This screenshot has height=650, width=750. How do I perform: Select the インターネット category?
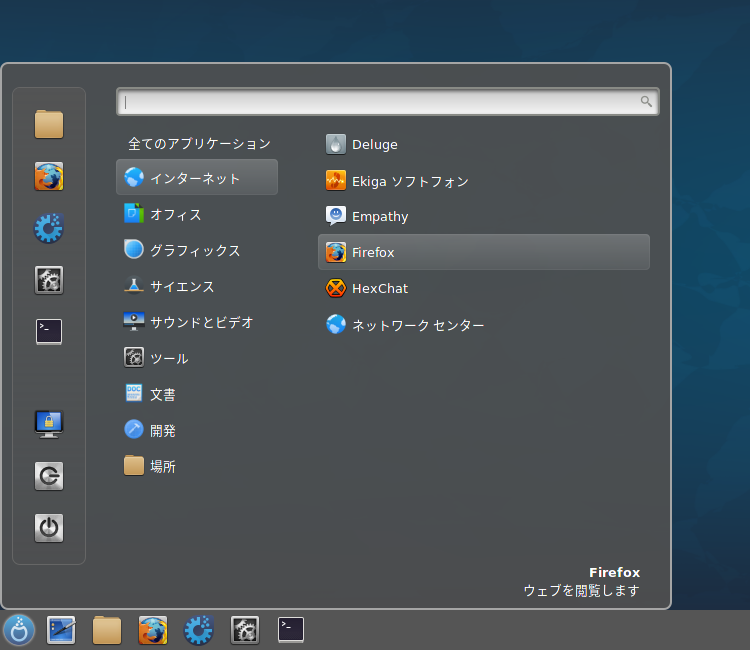(x=197, y=177)
